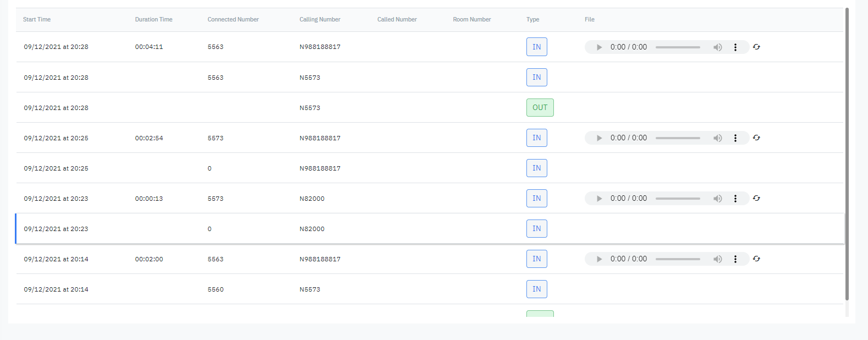868x340 pixels.
Task: Play the 00:02:00 call recording
Action: point(599,259)
